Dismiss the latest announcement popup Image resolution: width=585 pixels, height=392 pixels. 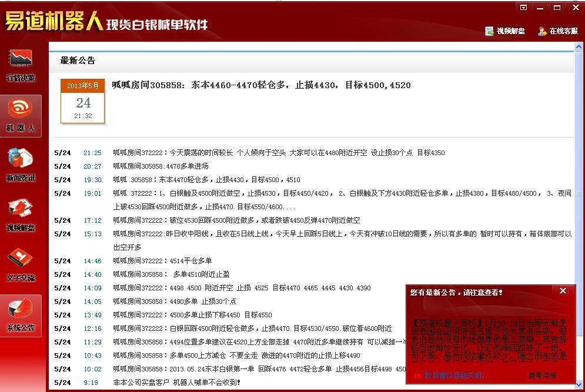(563, 291)
